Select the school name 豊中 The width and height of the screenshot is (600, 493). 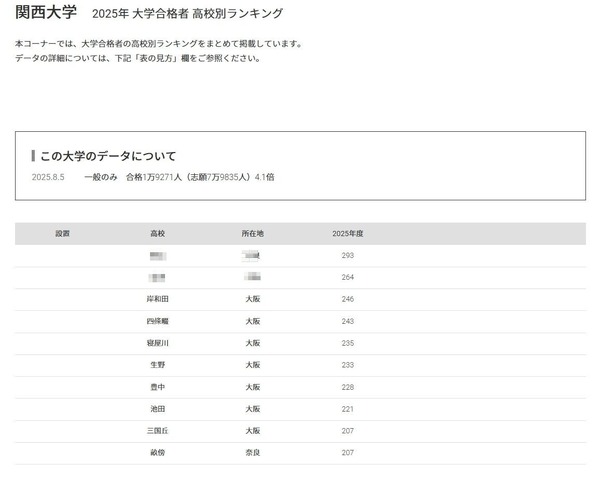click(157, 387)
